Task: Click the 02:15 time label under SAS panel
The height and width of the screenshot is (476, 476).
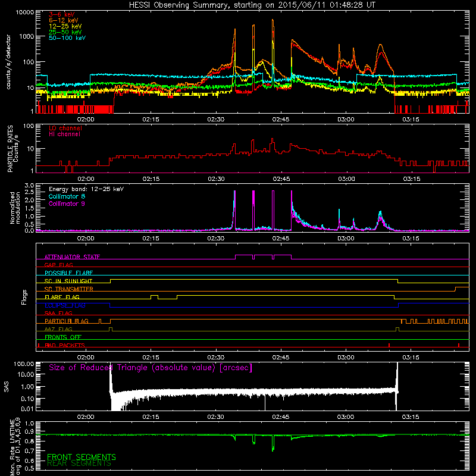Action: tap(151, 417)
